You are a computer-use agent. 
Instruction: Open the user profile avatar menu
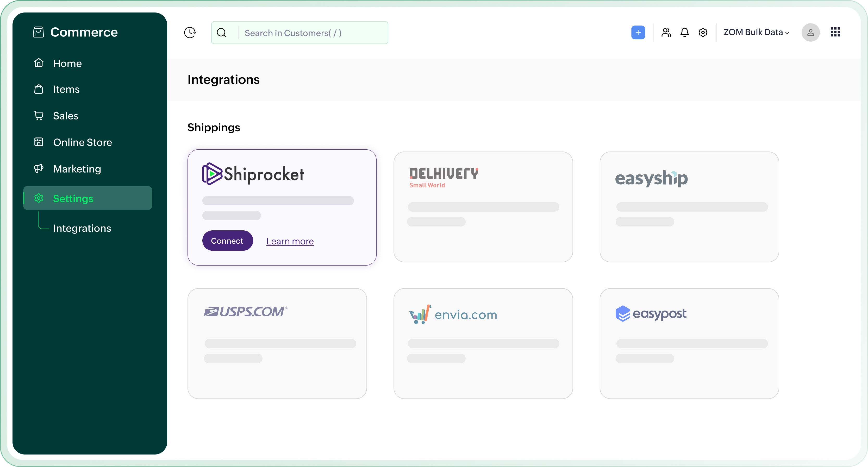pos(811,32)
